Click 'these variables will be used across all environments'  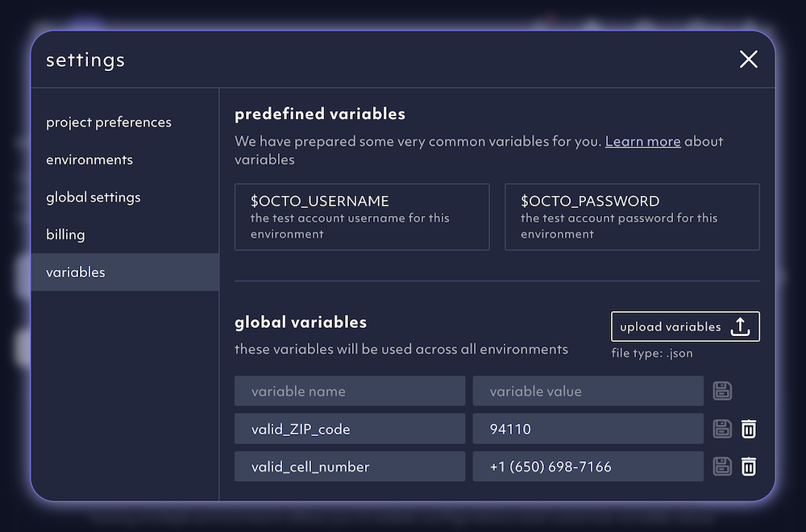coord(401,349)
